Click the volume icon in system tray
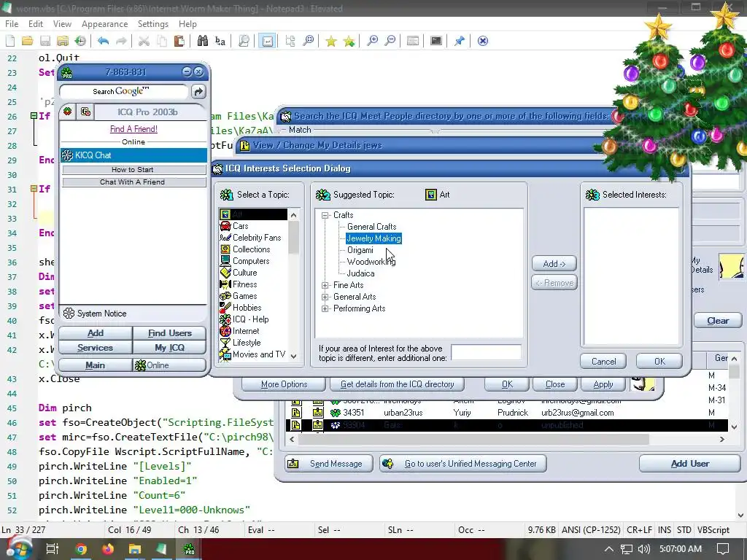 coord(643,549)
